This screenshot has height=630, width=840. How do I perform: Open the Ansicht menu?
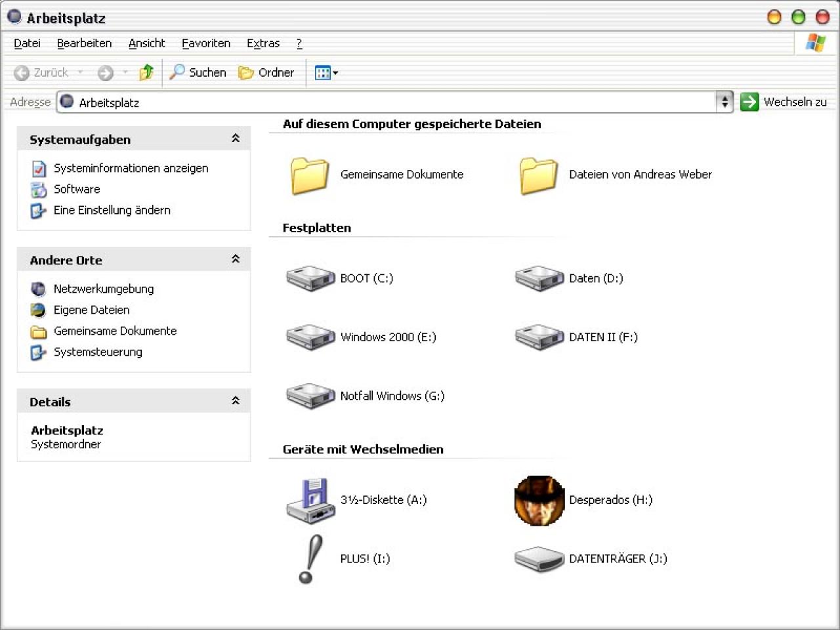146,43
